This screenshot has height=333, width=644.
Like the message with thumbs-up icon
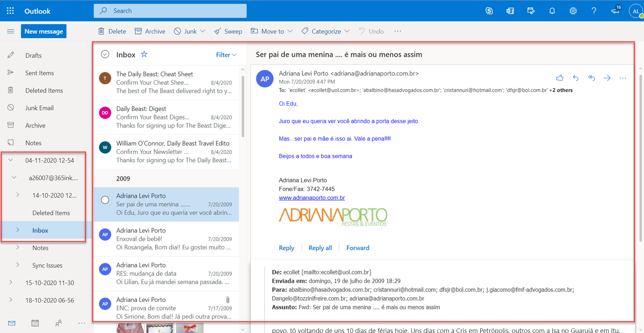(x=560, y=78)
